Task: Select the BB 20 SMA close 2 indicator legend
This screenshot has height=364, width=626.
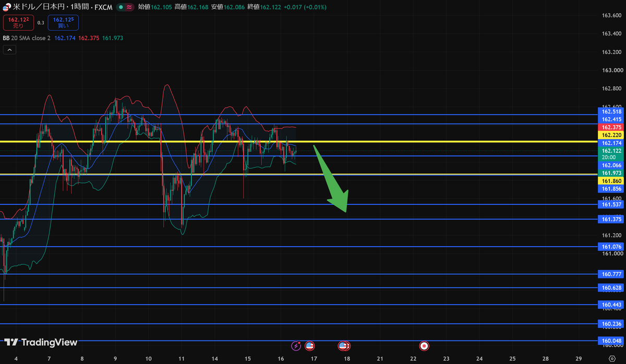Action: coord(27,38)
